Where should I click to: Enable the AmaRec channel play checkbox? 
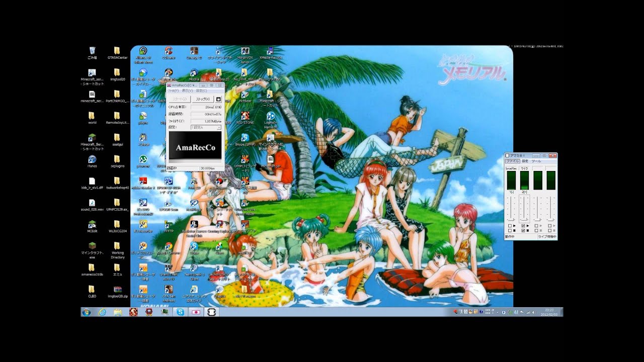coord(510,226)
